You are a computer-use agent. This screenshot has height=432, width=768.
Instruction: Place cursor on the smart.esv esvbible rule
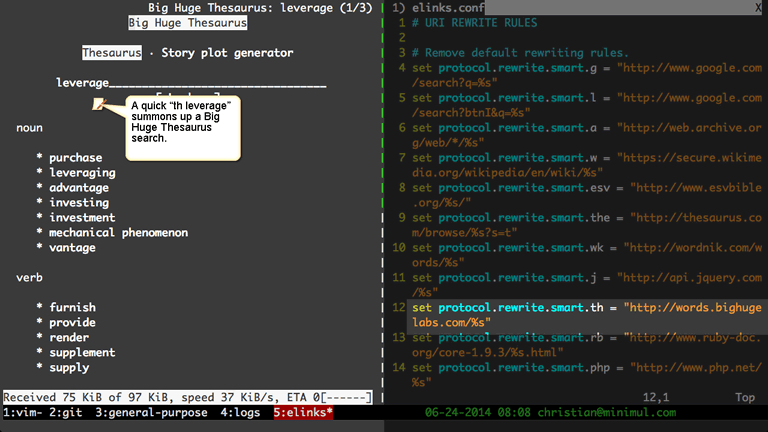(x=587, y=195)
